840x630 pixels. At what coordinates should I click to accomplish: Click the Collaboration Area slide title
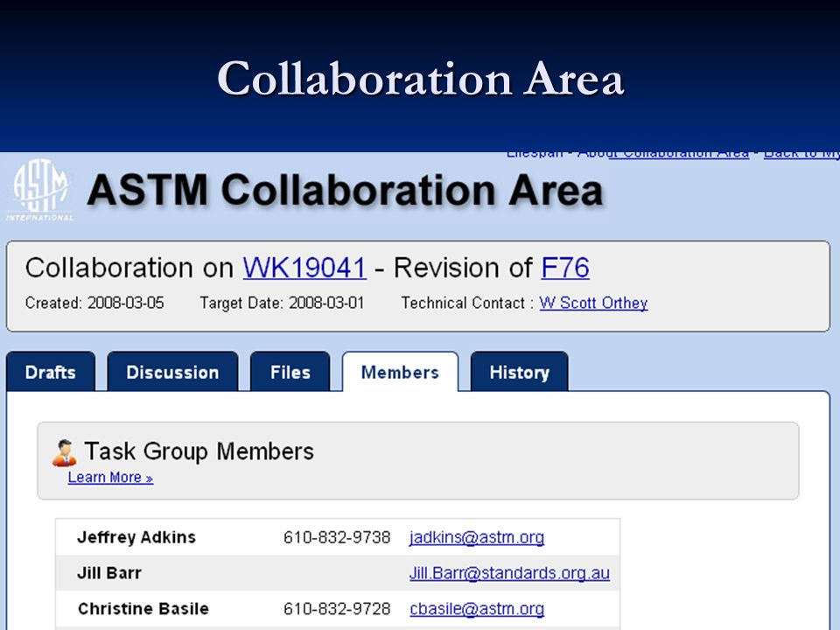tap(421, 78)
